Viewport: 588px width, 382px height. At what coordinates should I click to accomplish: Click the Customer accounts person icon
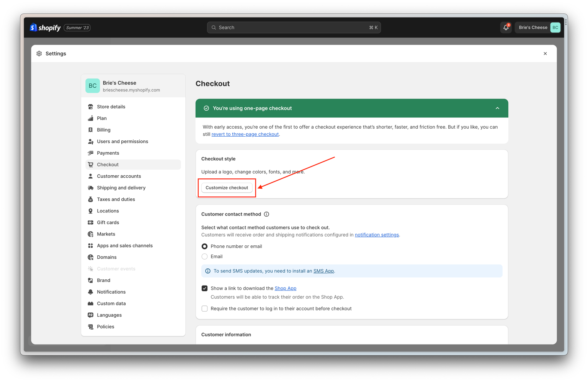(x=91, y=176)
